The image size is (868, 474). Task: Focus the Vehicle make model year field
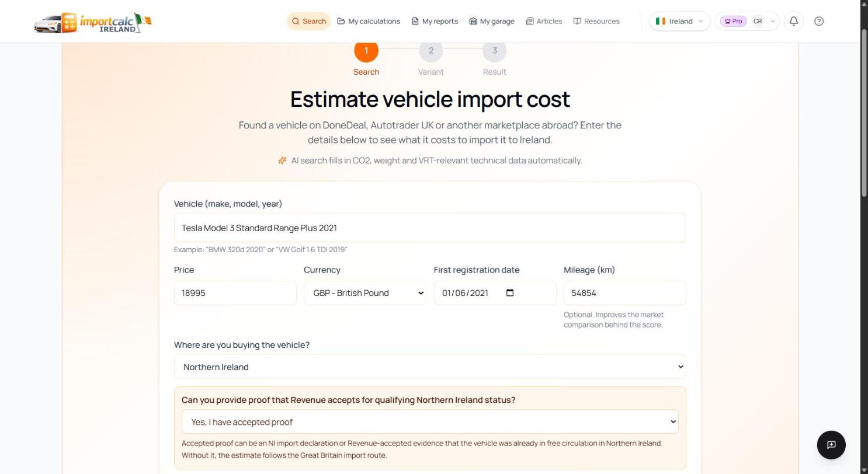coord(430,228)
